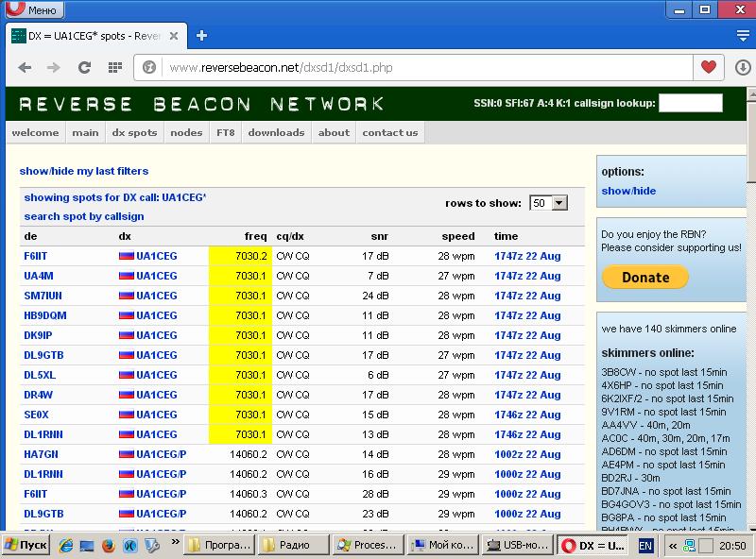
Task: Open spotter SM7IUN link
Action: click(x=43, y=296)
